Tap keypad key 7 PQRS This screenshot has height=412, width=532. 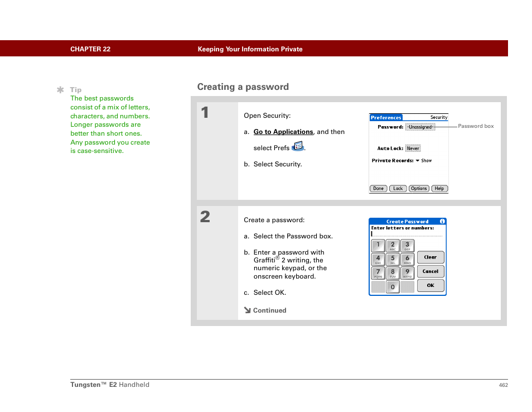378,273
